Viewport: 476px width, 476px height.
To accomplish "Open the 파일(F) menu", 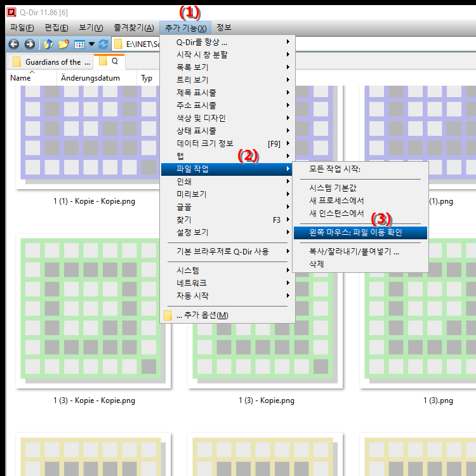I will [x=22, y=28].
